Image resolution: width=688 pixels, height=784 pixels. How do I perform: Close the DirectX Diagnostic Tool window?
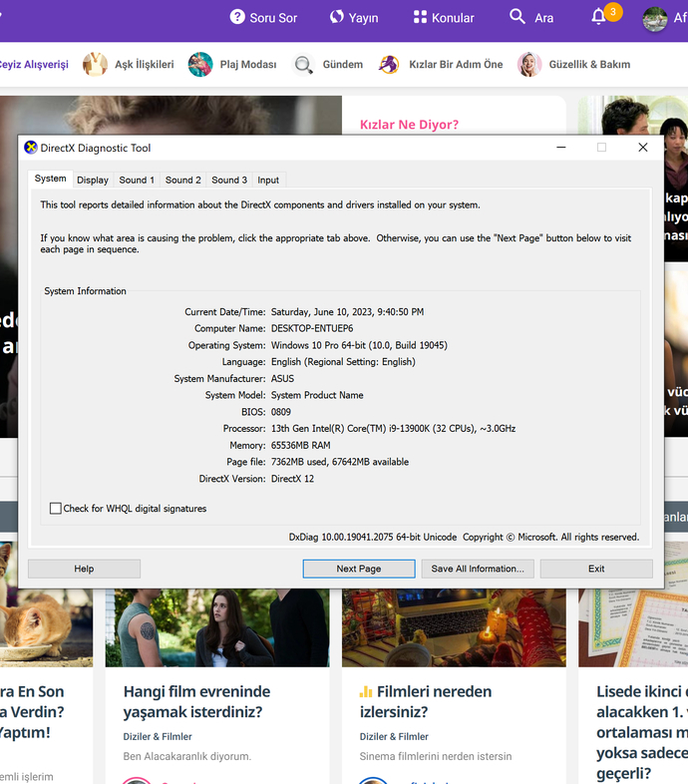point(643,148)
